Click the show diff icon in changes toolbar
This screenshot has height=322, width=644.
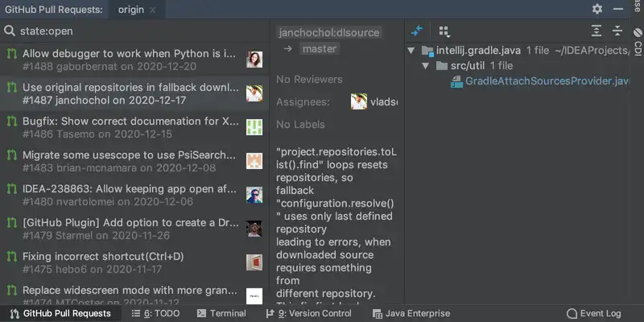[x=416, y=31]
